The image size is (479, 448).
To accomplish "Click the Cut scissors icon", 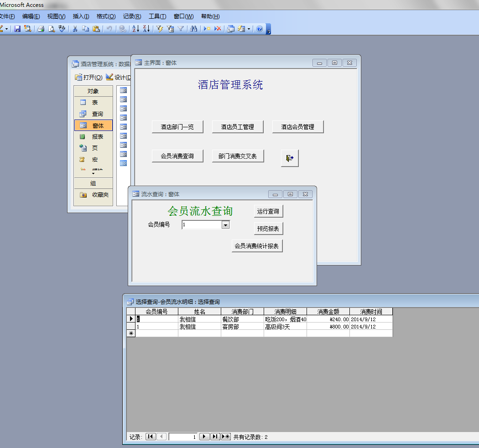I will tap(75, 29).
